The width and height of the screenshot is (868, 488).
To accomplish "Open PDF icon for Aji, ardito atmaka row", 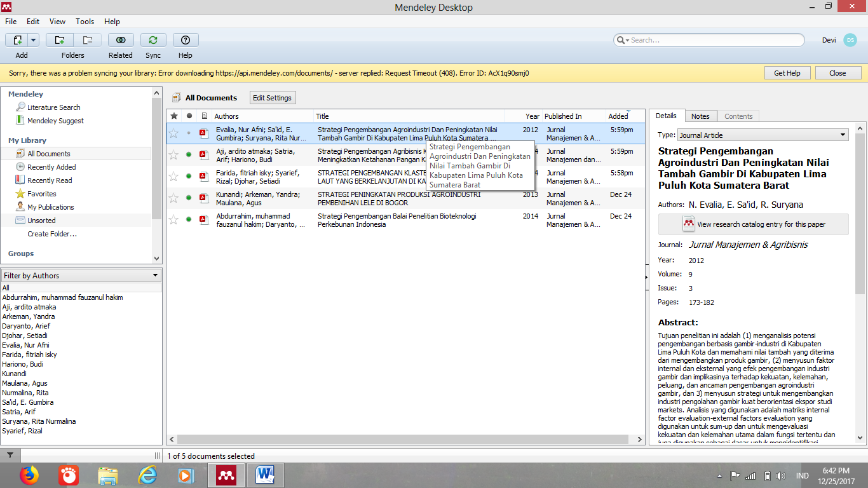I will [x=204, y=155].
